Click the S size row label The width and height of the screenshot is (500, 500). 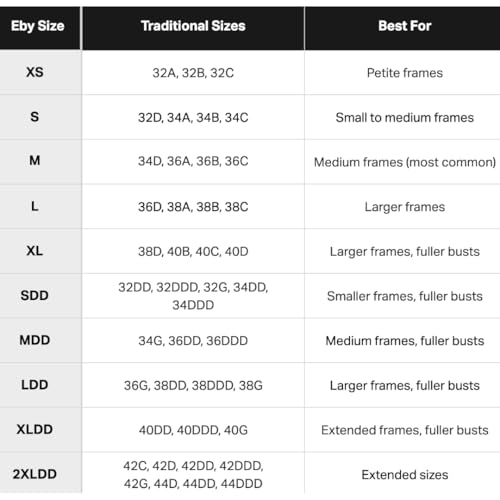[x=35, y=117]
